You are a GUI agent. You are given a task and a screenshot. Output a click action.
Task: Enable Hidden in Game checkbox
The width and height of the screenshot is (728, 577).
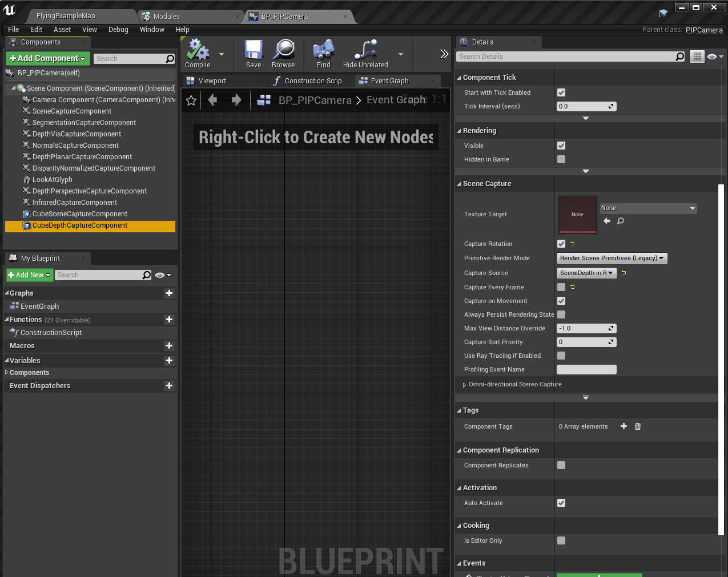coord(561,159)
